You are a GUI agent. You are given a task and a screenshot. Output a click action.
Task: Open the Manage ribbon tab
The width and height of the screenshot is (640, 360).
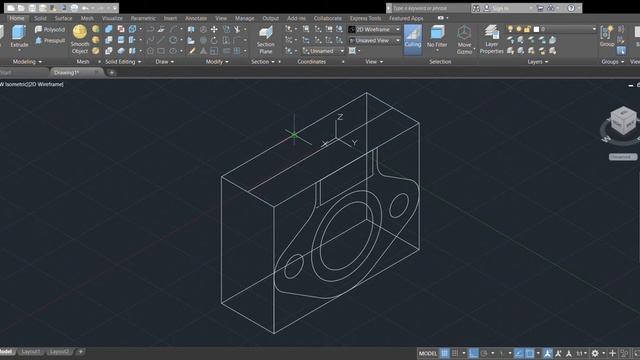[x=244, y=18]
